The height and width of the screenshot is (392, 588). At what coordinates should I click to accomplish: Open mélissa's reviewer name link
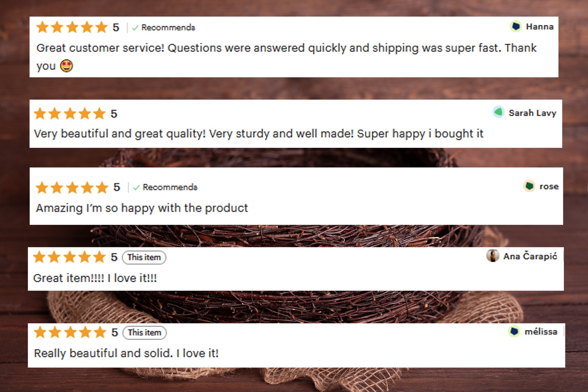[541, 332]
